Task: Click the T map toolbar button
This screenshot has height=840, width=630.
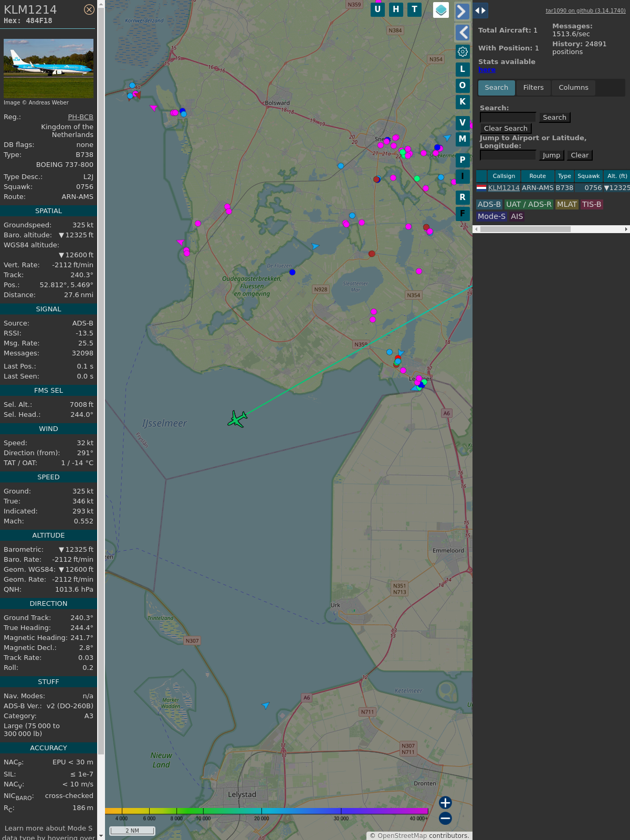Action: [415, 9]
